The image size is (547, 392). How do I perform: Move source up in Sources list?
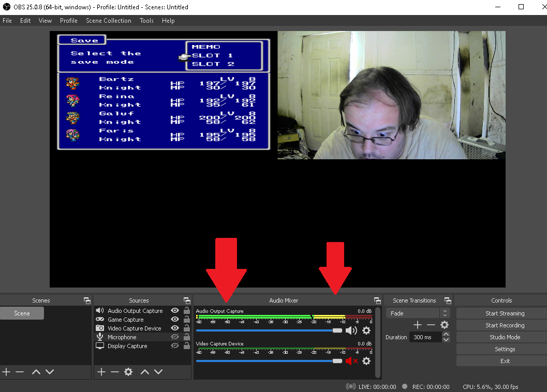[145, 372]
